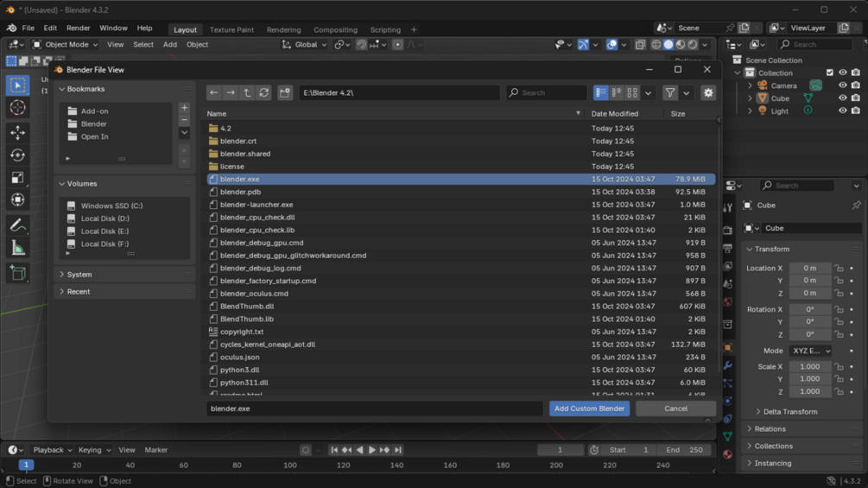Image resolution: width=868 pixels, height=488 pixels.
Task: Open Global transform orientation dropdown
Action: click(305, 44)
